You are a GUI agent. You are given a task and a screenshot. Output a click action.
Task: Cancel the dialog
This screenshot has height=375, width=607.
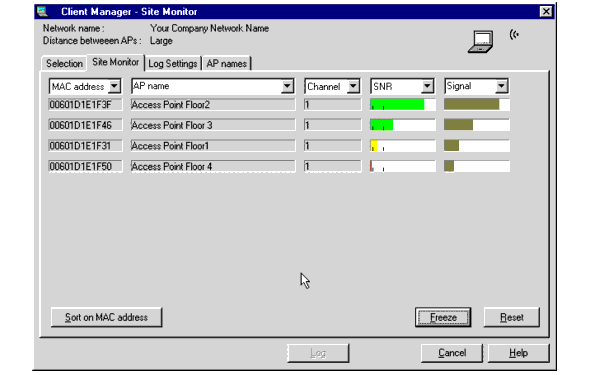(452, 353)
